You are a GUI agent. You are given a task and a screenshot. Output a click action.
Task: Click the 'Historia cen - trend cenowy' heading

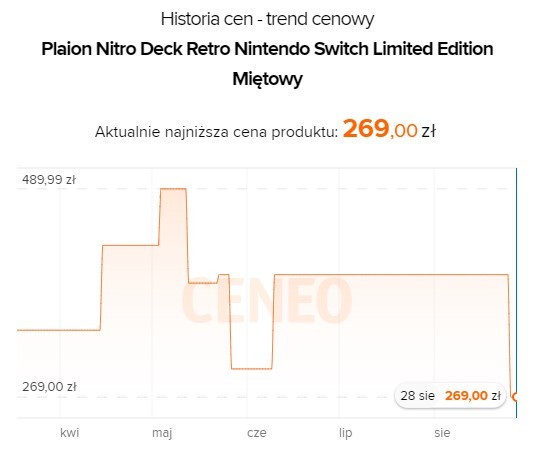[267, 19]
